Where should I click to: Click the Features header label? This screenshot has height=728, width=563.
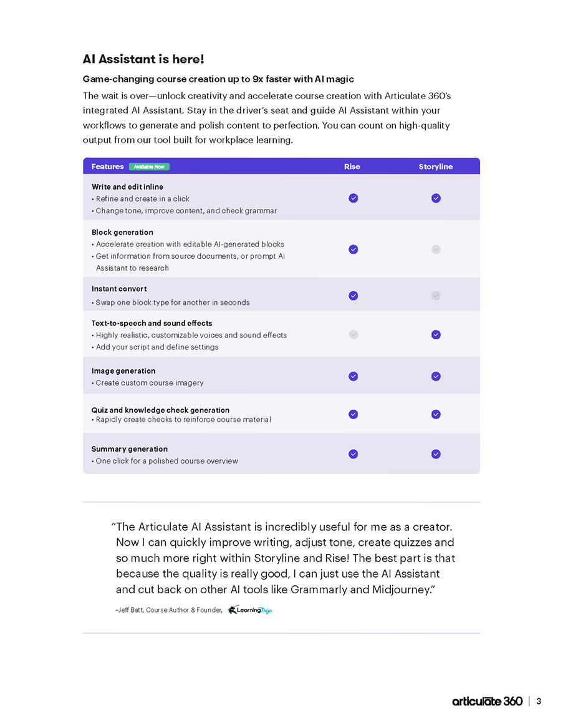pos(107,167)
